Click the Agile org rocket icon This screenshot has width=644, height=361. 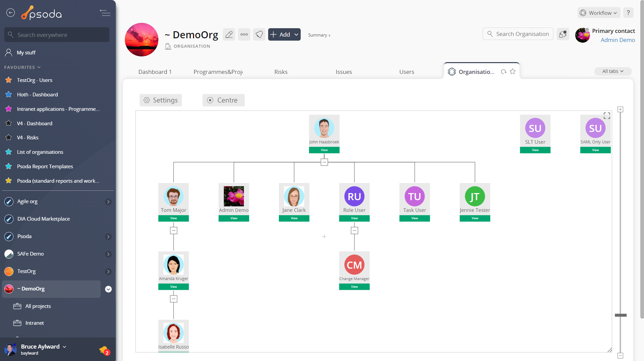pyautogui.click(x=9, y=201)
